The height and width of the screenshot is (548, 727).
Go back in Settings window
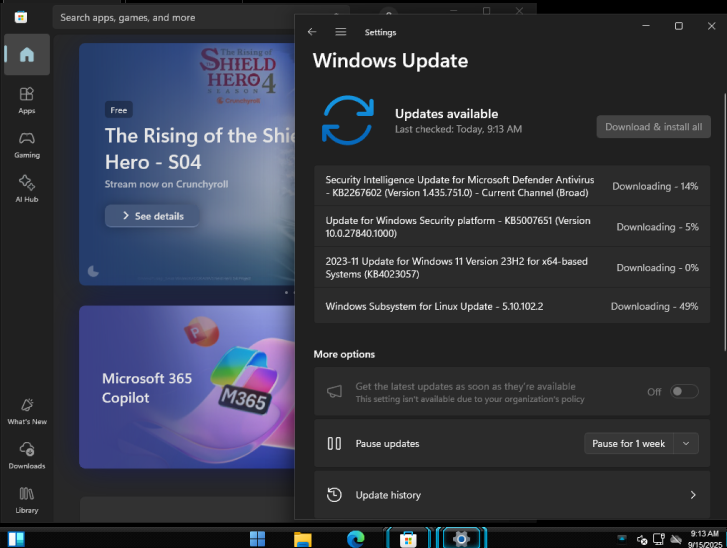[312, 32]
